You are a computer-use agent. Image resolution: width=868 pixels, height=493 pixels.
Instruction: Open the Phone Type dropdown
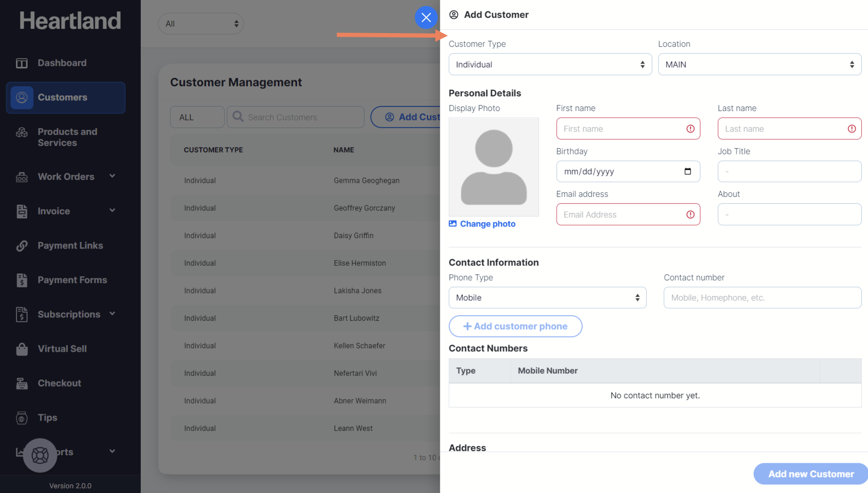(x=547, y=298)
